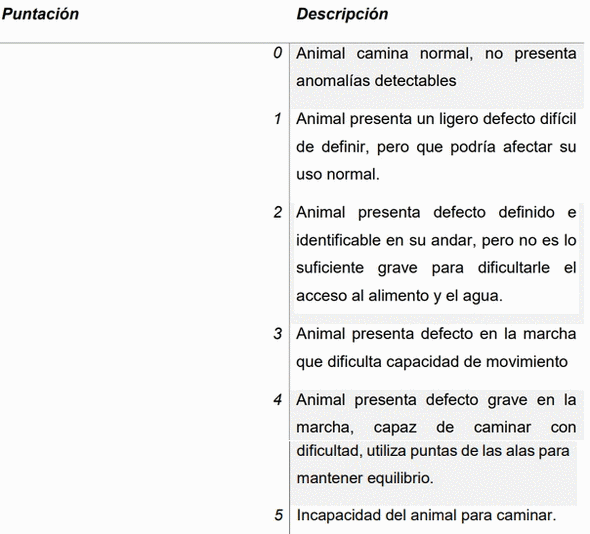Click 'Incapacidad del animal para caminar.'
The height and width of the screenshot is (534, 590).
pyautogui.click(x=426, y=515)
